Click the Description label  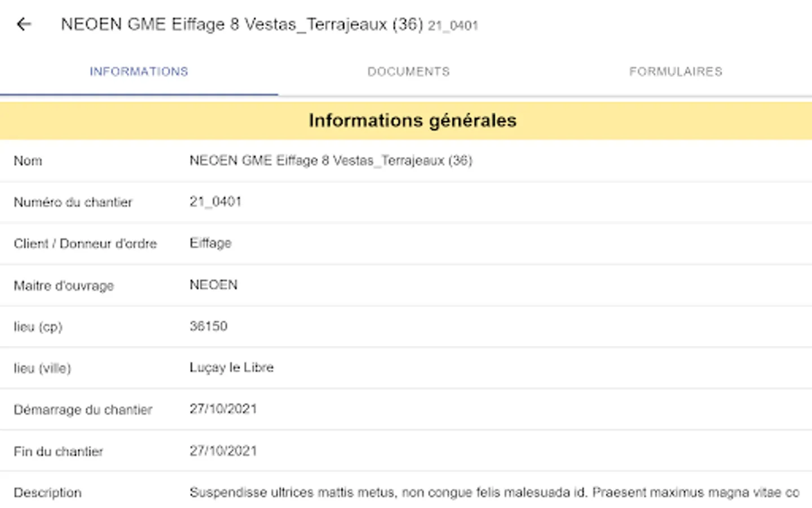tap(47, 493)
